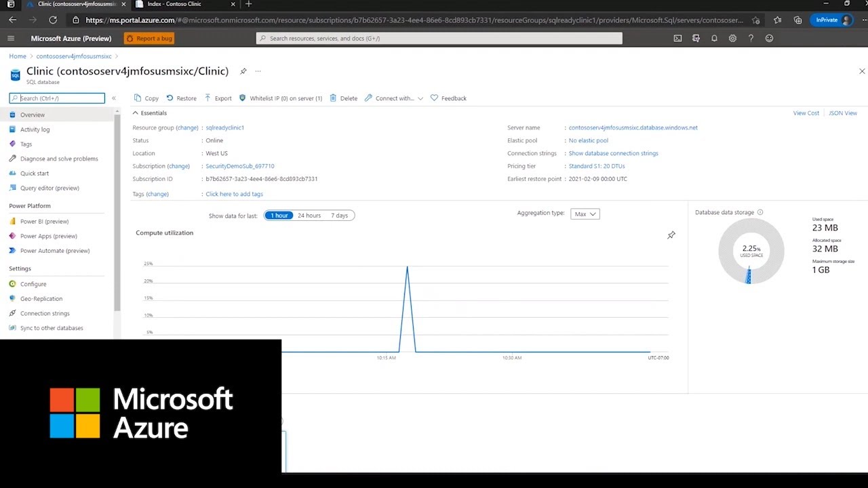The image size is (868, 488).
Task: Select the 7 days time range
Action: [x=340, y=216]
